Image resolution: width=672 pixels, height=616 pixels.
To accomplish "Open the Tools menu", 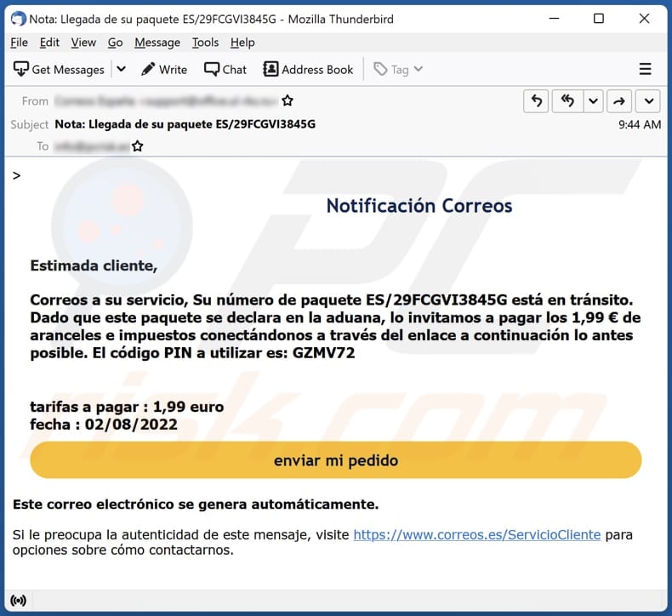I will (205, 43).
